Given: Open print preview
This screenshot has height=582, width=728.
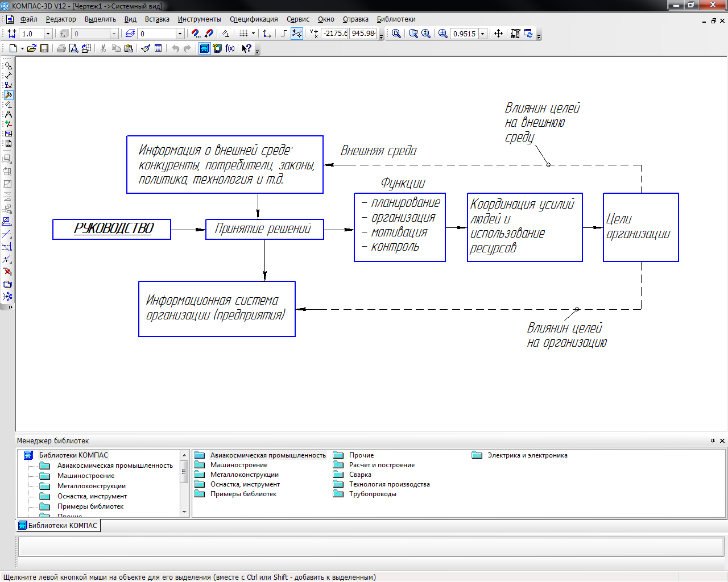Looking at the screenshot, I should 73,48.
